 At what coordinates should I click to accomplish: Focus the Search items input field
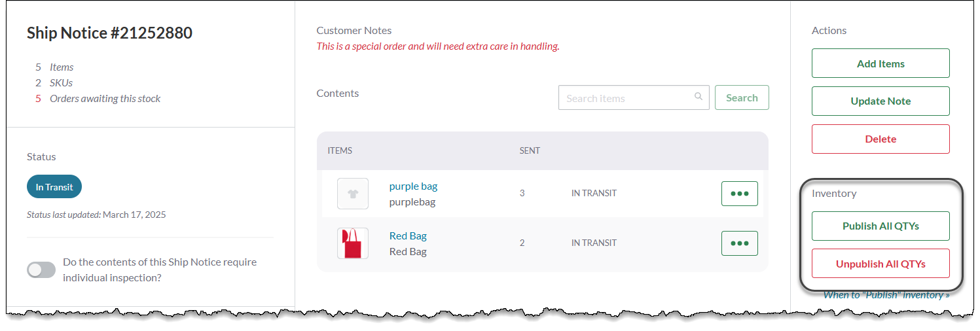pyautogui.click(x=634, y=97)
